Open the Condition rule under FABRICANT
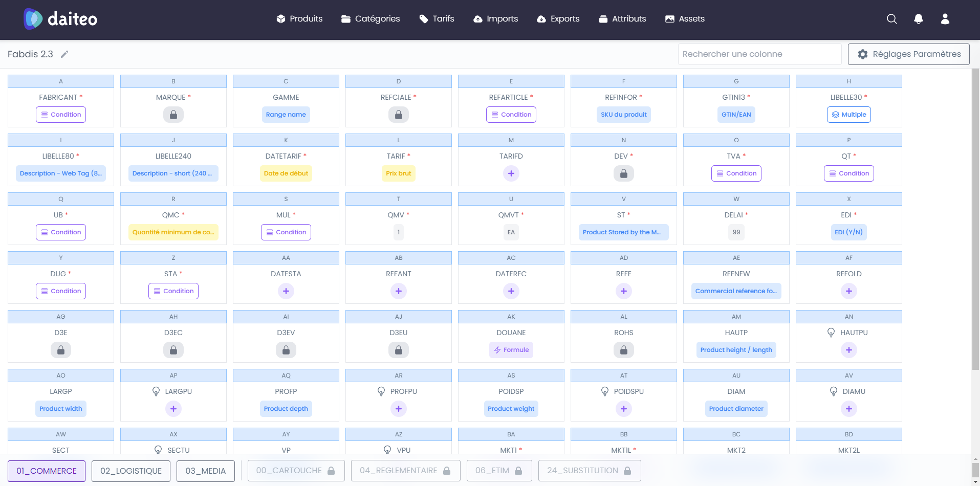The width and height of the screenshot is (980, 486). pos(61,115)
